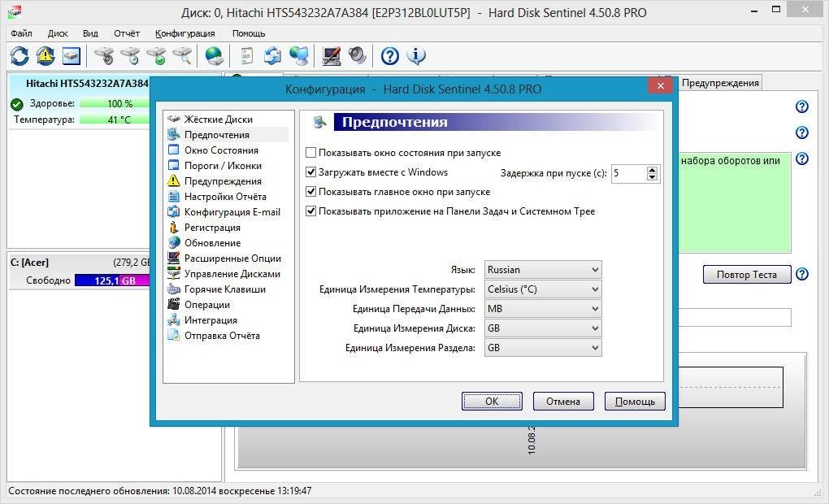
Task: Click the disk with clock test icon
Action: (130, 55)
